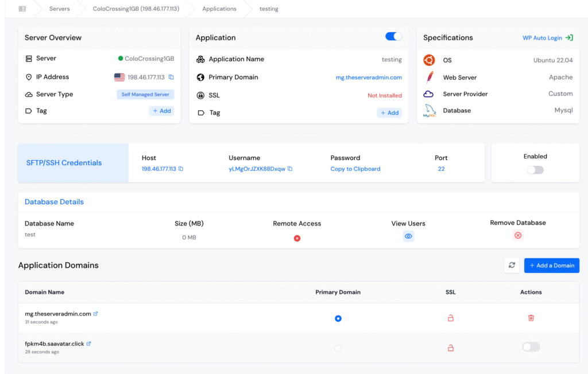This screenshot has height=374, width=588.
Task: Open the Servers breadcrumb
Action: tap(60, 9)
